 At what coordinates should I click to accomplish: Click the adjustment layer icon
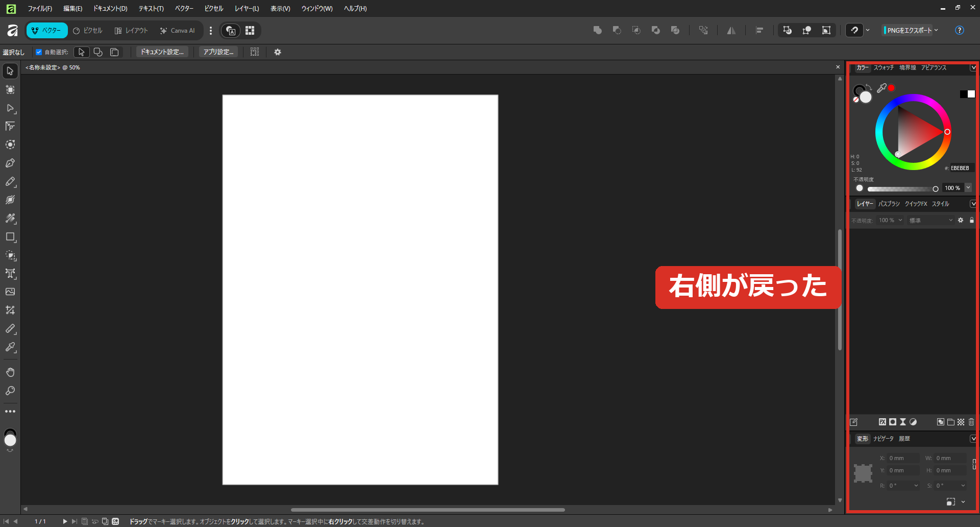pyautogui.click(x=913, y=422)
